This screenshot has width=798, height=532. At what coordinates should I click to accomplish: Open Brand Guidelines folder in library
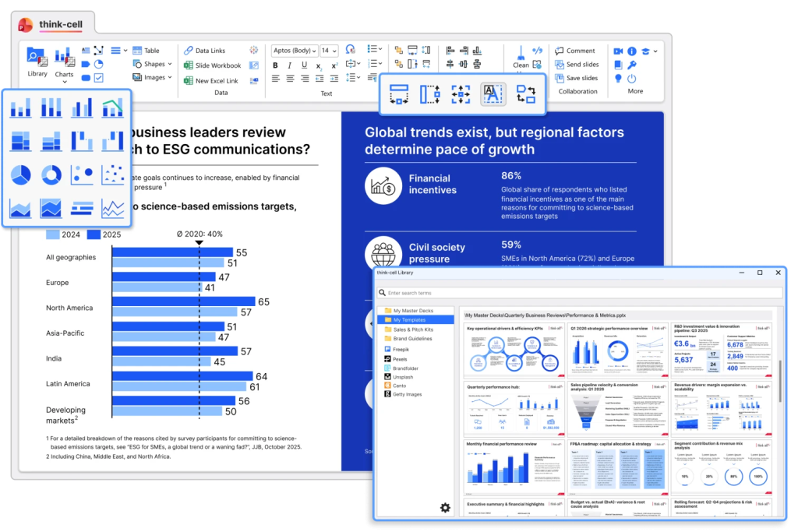coord(413,339)
